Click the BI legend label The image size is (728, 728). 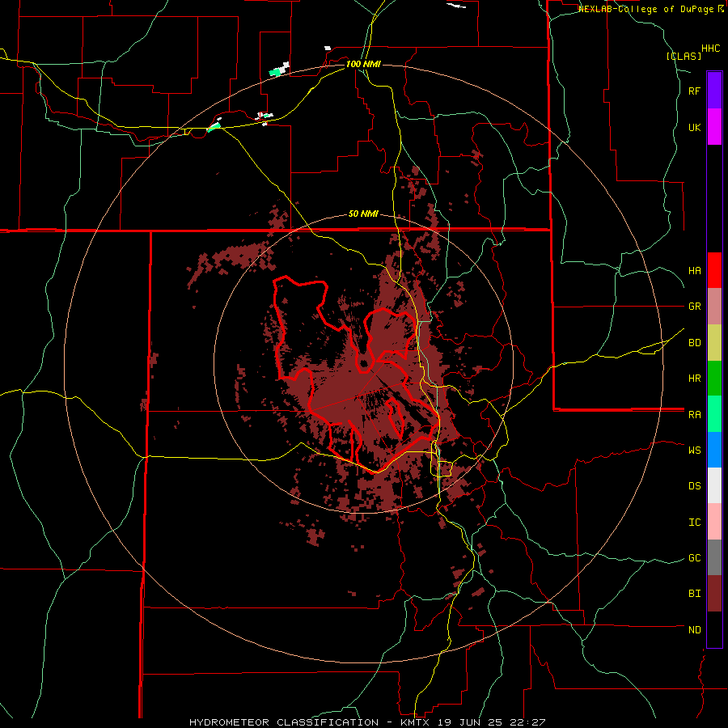tap(694, 594)
